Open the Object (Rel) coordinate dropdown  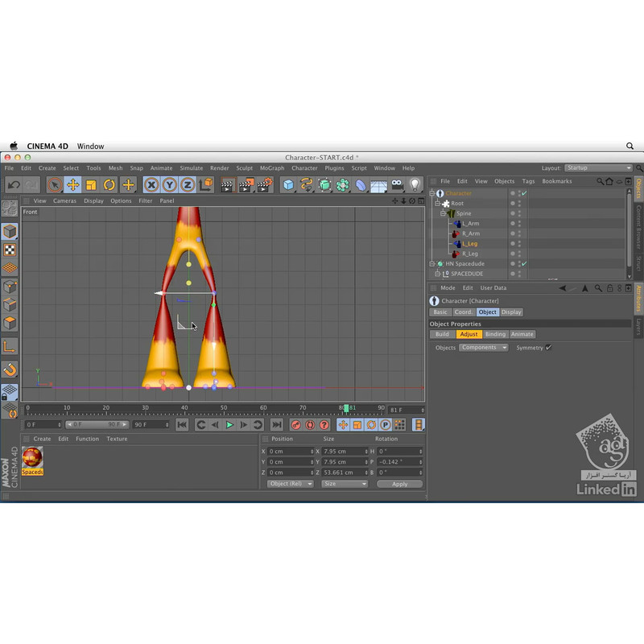291,484
